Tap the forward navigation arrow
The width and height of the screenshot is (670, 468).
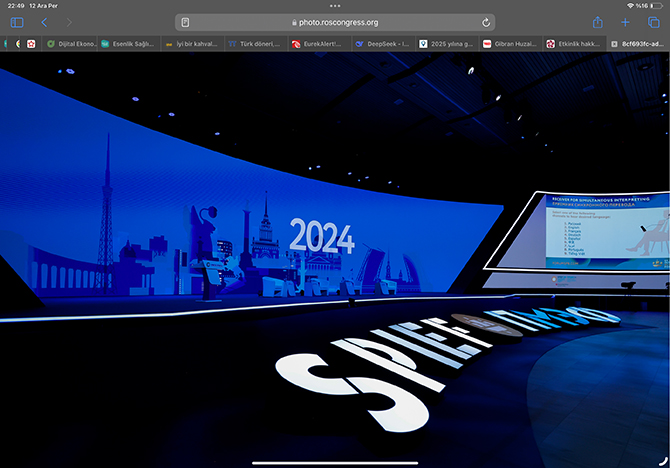pyautogui.click(x=69, y=22)
